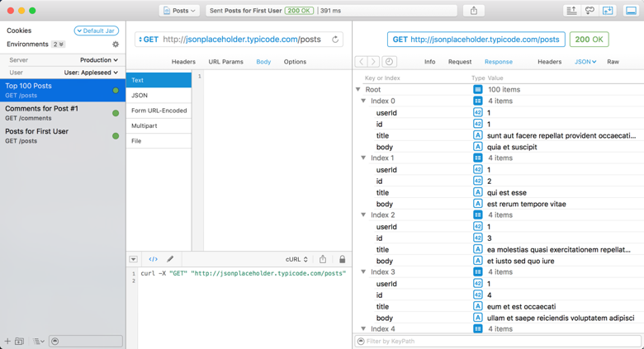Open environments settings gear icon
Image resolution: width=644 pixels, height=349 pixels.
click(116, 44)
